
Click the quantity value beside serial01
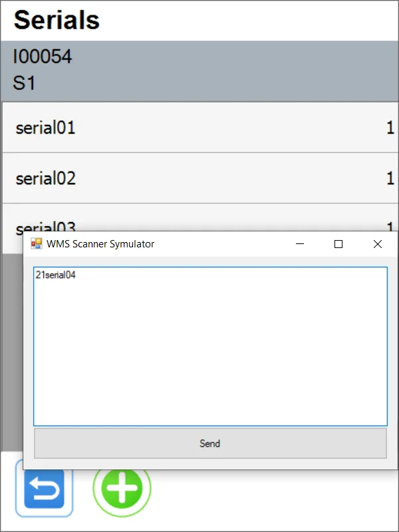[x=390, y=127]
